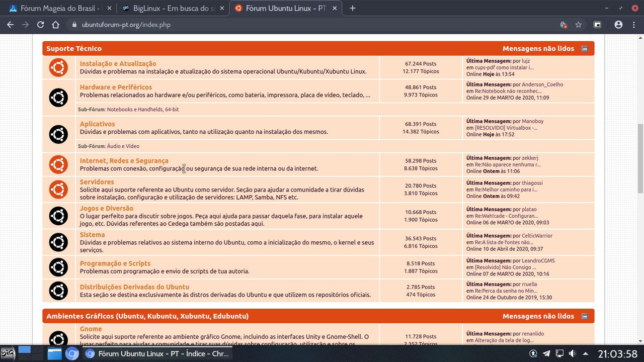This screenshot has height=362, width=644.
Task: Close the BigLinux tab
Action: pyautogui.click(x=222, y=8)
